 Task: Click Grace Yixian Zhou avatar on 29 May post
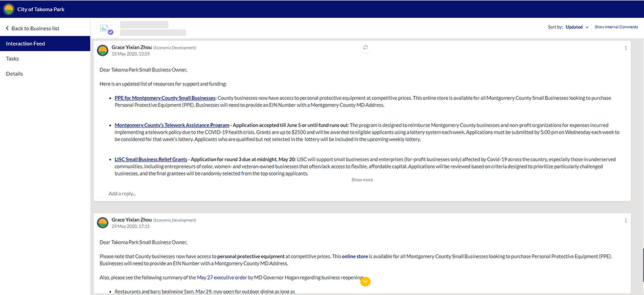103,223
